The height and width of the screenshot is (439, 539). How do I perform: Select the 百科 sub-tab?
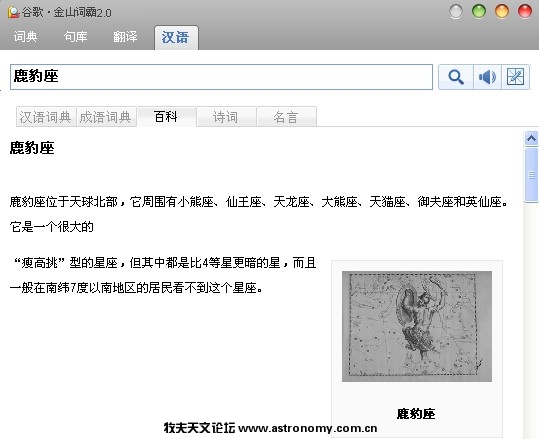tap(166, 117)
